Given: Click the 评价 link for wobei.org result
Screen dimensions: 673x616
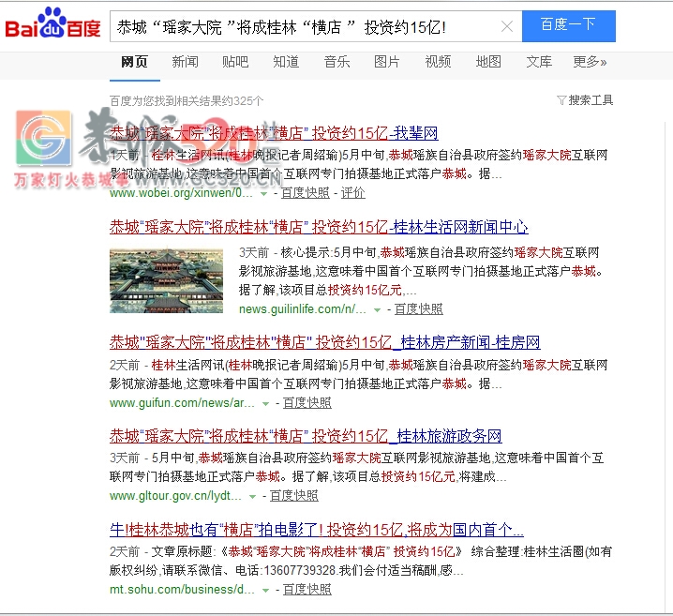Looking at the screenshot, I should click(x=352, y=193).
